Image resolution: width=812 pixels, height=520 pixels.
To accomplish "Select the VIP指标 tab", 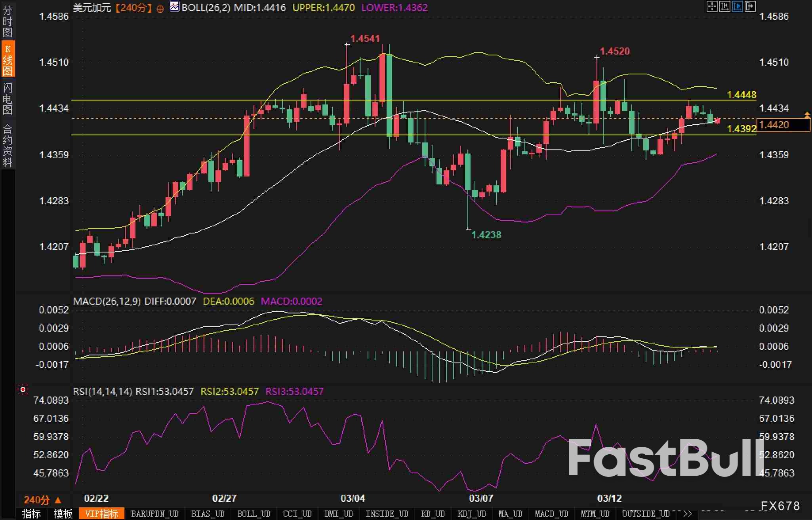I will coord(102,514).
